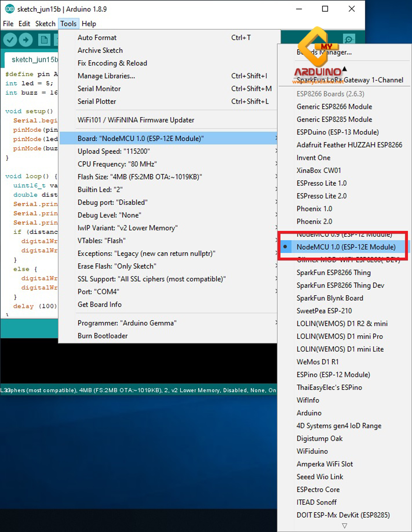
Task: Select LOLIN(WEMOS) D1 R2 & mini board
Action: click(x=342, y=324)
